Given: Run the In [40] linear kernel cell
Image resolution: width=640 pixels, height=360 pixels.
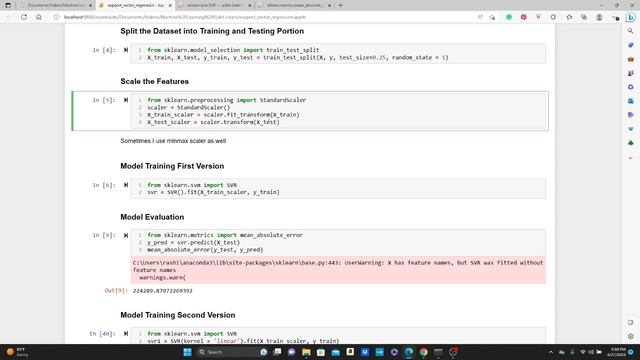Looking at the screenshot, I should point(126,333).
